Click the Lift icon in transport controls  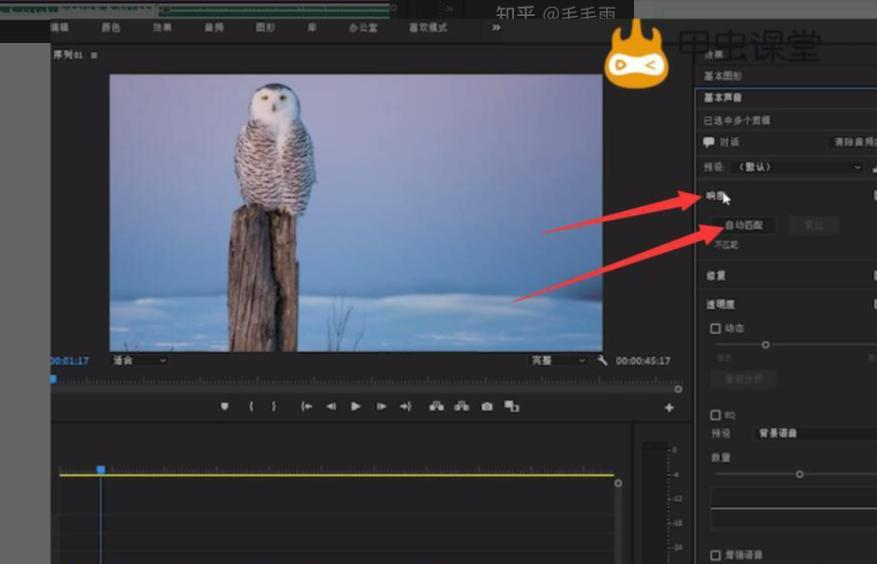[x=436, y=406]
